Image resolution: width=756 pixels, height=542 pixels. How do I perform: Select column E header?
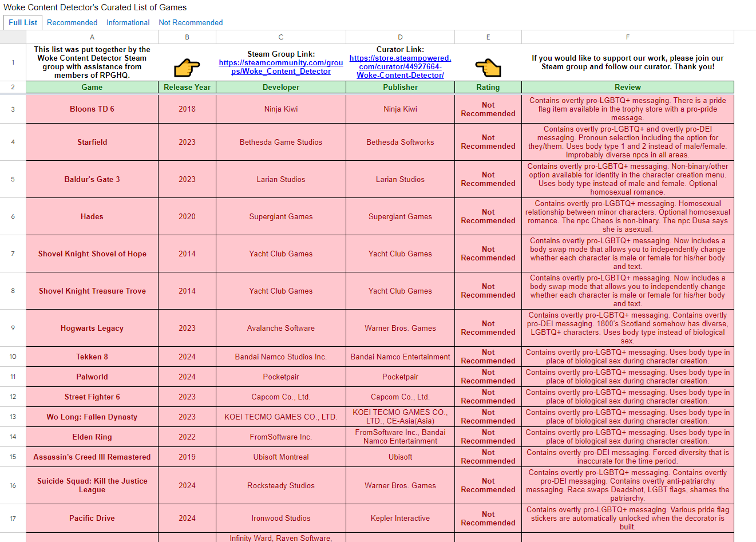(x=488, y=37)
